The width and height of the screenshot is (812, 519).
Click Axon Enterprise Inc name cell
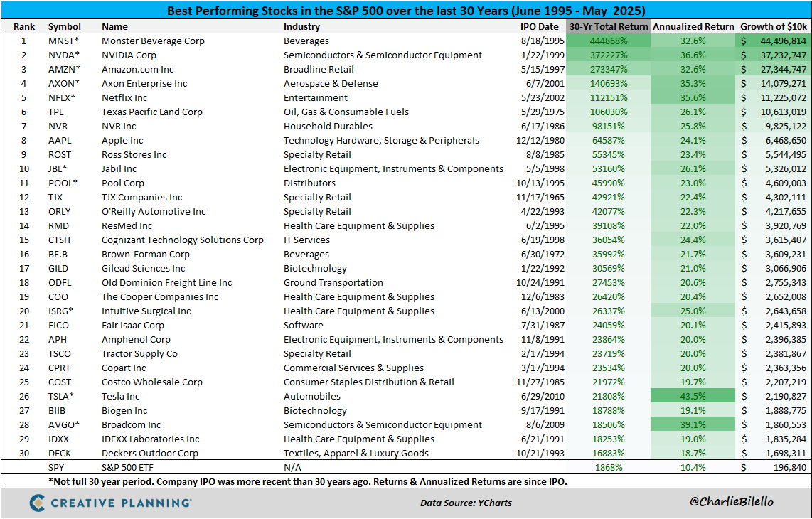(144, 83)
